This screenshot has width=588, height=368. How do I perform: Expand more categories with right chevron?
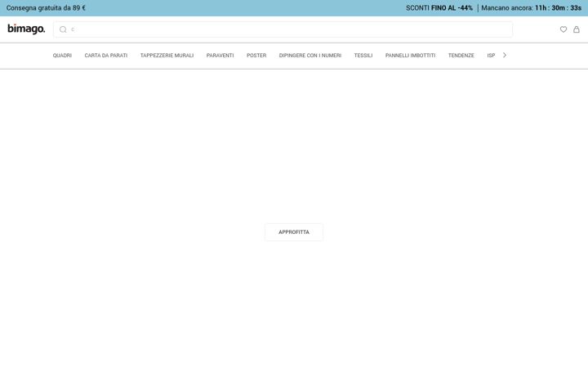tap(505, 56)
